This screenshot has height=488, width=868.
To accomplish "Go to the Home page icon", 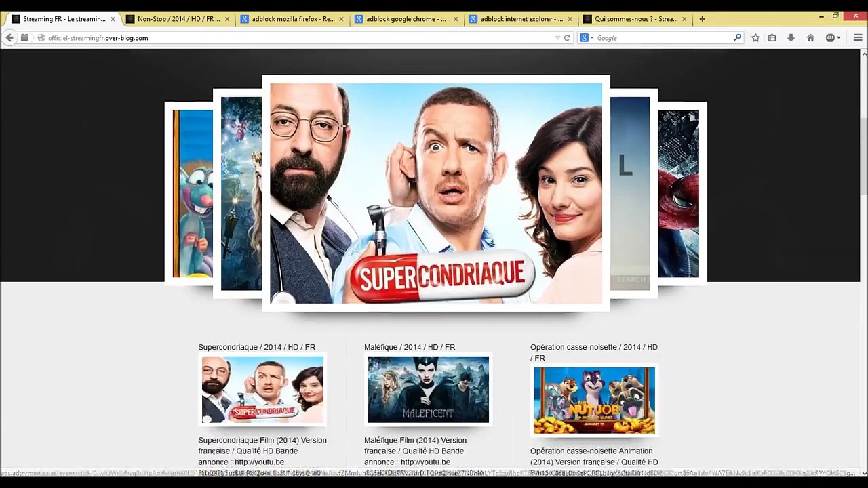I will (x=810, y=38).
